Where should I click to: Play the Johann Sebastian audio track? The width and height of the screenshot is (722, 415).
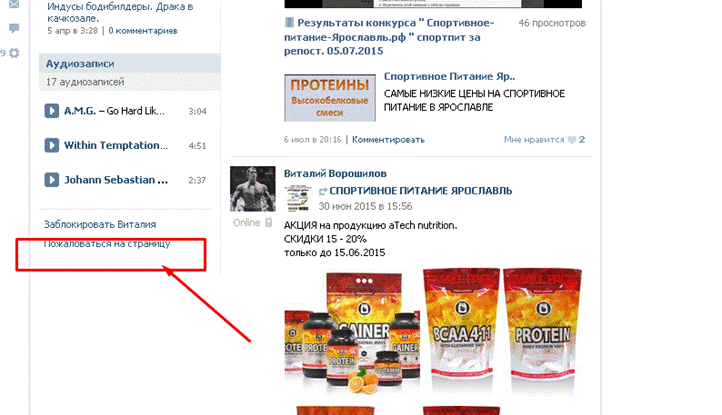pyautogui.click(x=52, y=180)
